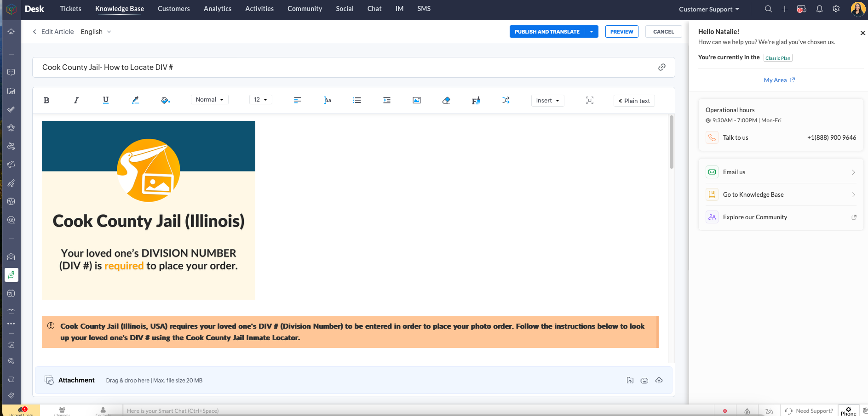The height and width of the screenshot is (416, 868).
Task: Toggle fullscreen editor mode
Action: (590, 100)
